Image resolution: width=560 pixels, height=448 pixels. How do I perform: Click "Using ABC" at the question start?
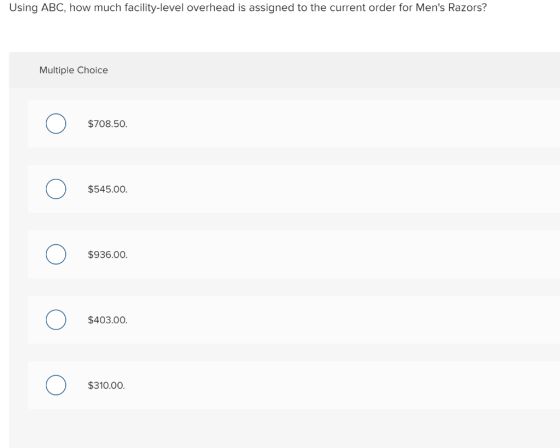(x=37, y=8)
